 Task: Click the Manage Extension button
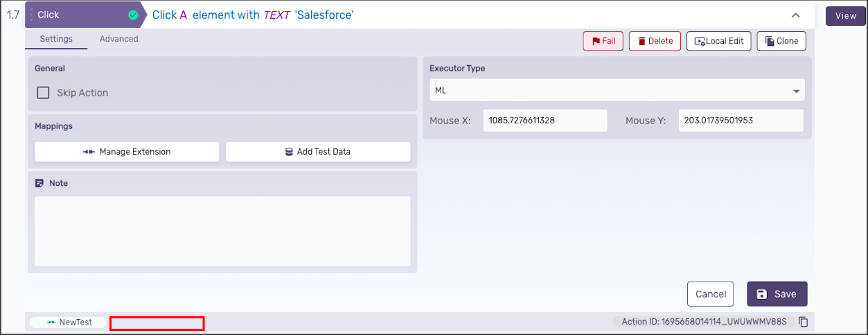(127, 152)
